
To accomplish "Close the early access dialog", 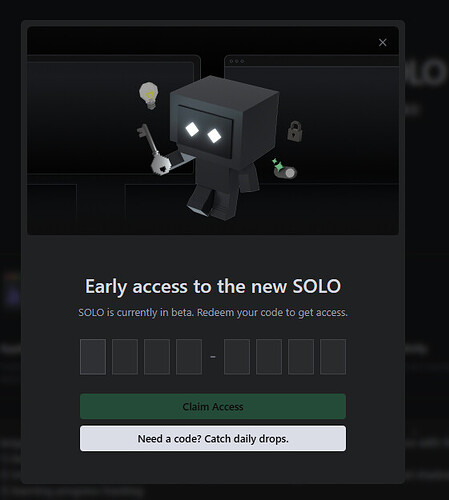I will (x=382, y=42).
